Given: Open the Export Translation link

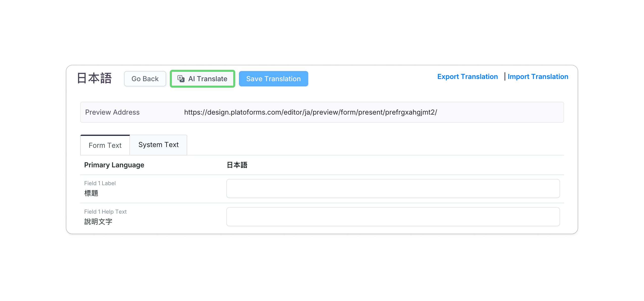Looking at the screenshot, I should pyautogui.click(x=467, y=76).
